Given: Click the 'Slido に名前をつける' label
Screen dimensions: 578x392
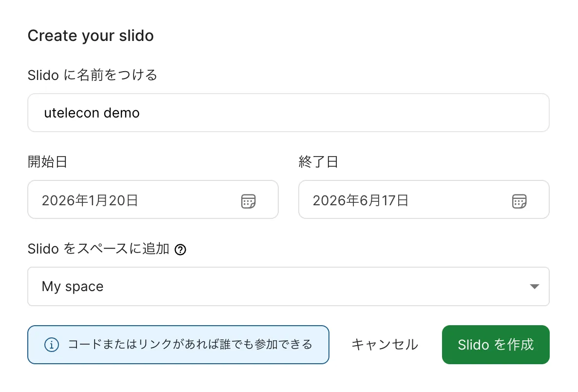Looking at the screenshot, I should [92, 75].
